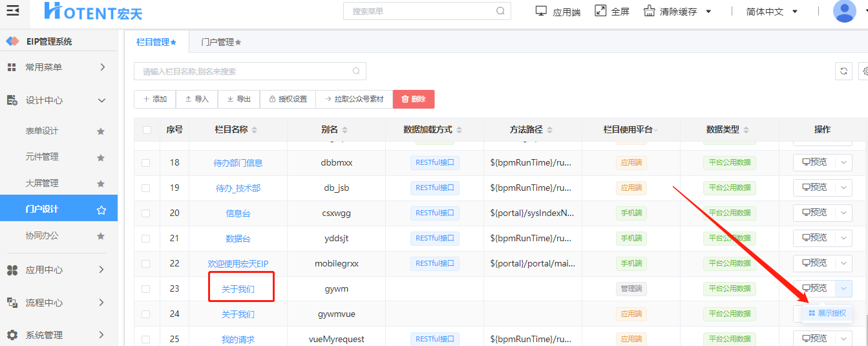Sort by 栏目名称 column arrows
This screenshot has height=346, width=868.
254,130
